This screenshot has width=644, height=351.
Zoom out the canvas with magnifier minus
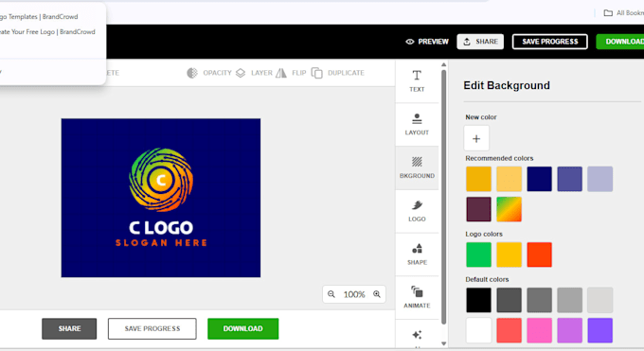pyautogui.click(x=331, y=294)
